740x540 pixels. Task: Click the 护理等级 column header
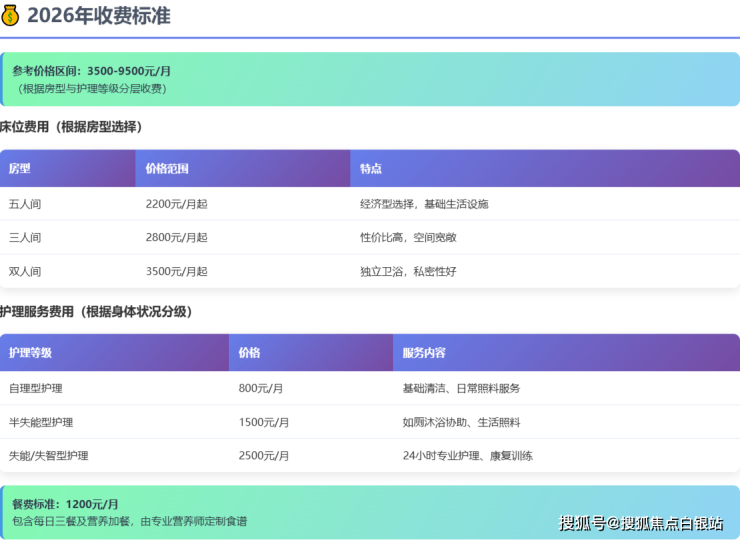(30, 353)
